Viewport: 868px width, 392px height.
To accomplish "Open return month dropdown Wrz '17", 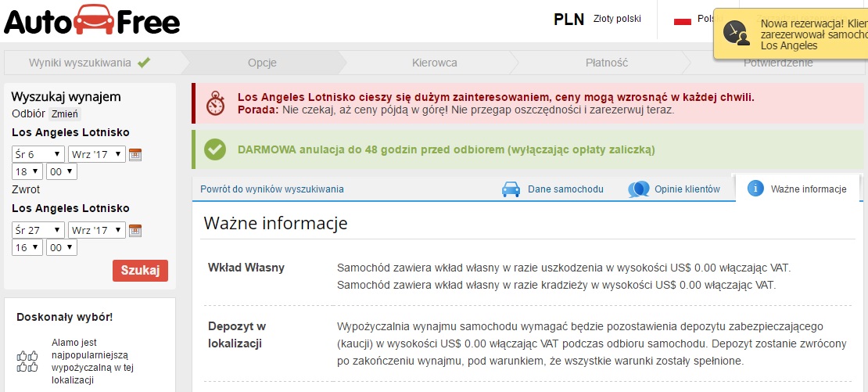I will click(x=97, y=230).
